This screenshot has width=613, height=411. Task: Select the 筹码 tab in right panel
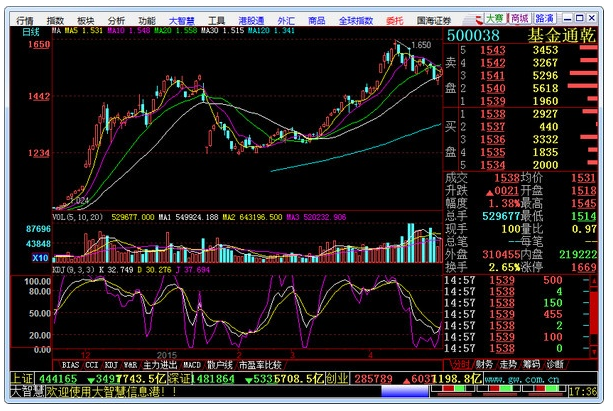click(x=532, y=364)
